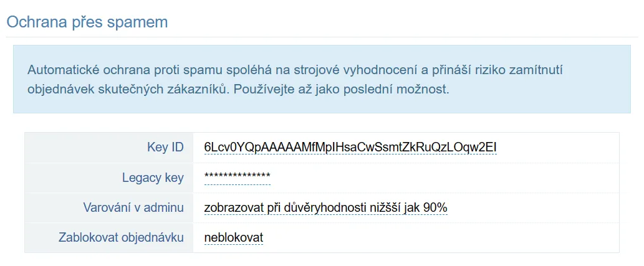Edit the masked Legacy key asterisks value
This screenshot has height=266, width=644.
[237, 178]
